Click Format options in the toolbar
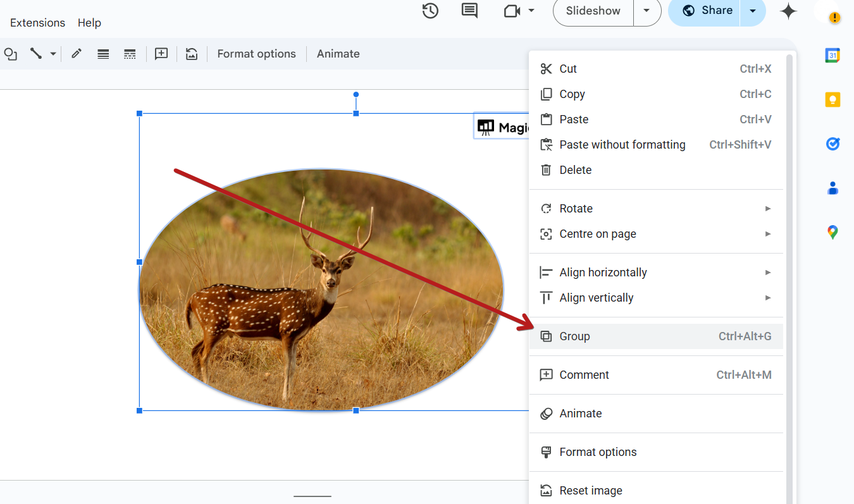854x504 pixels. (256, 54)
